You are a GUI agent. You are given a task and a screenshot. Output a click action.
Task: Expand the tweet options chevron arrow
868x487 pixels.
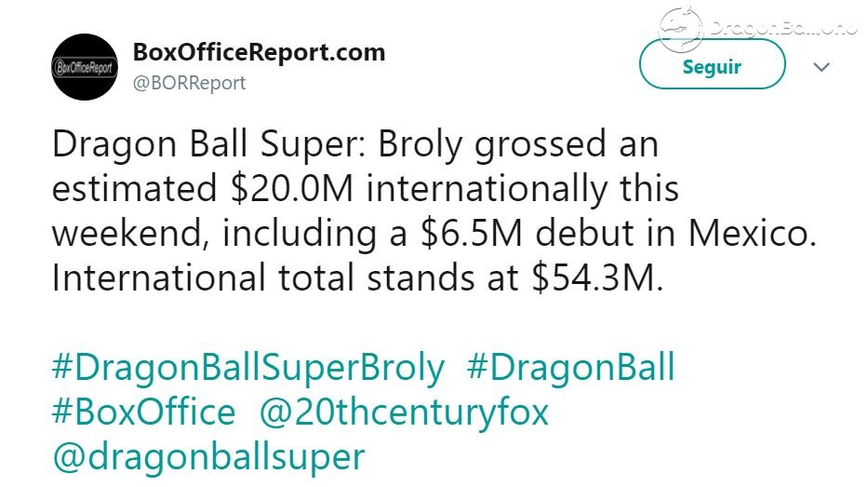point(821,67)
